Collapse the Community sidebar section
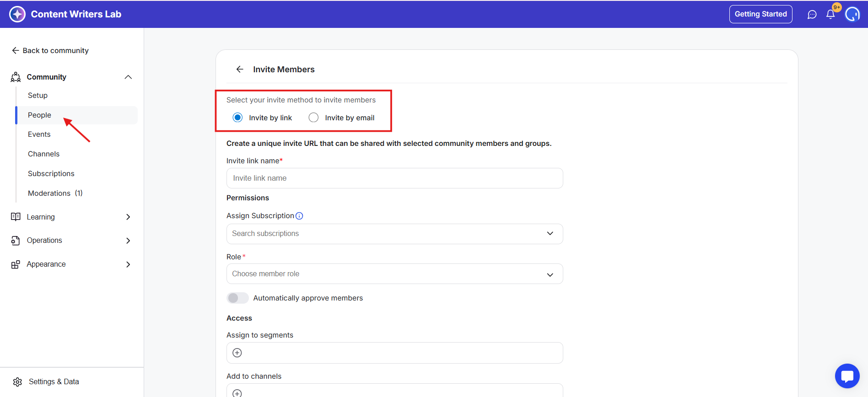The height and width of the screenshot is (397, 868). pos(128,77)
